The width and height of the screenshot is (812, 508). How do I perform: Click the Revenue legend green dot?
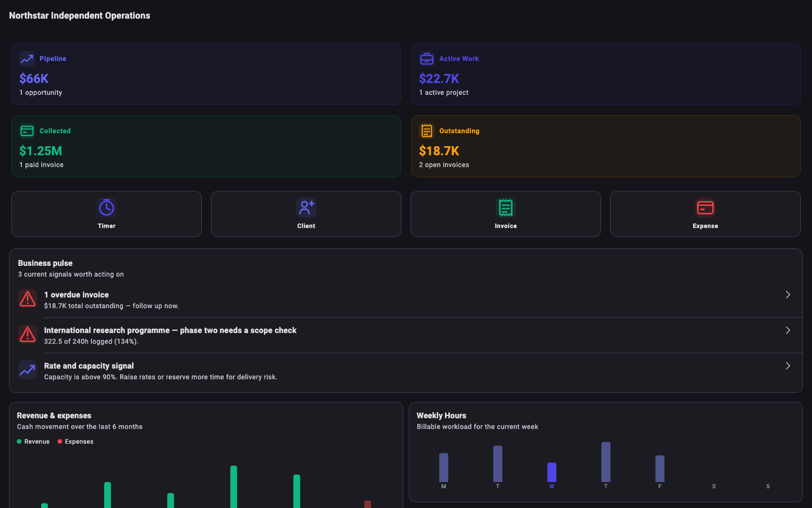point(19,441)
